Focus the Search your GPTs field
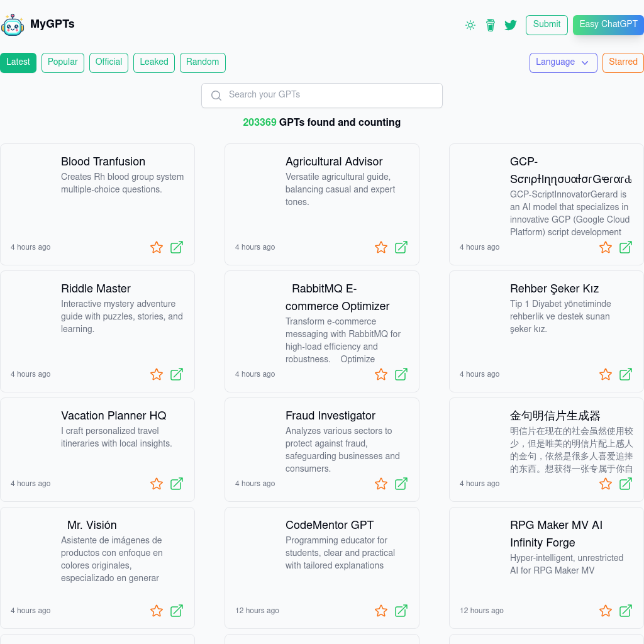This screenshot has width=644, height=644. tap(321, 96)
